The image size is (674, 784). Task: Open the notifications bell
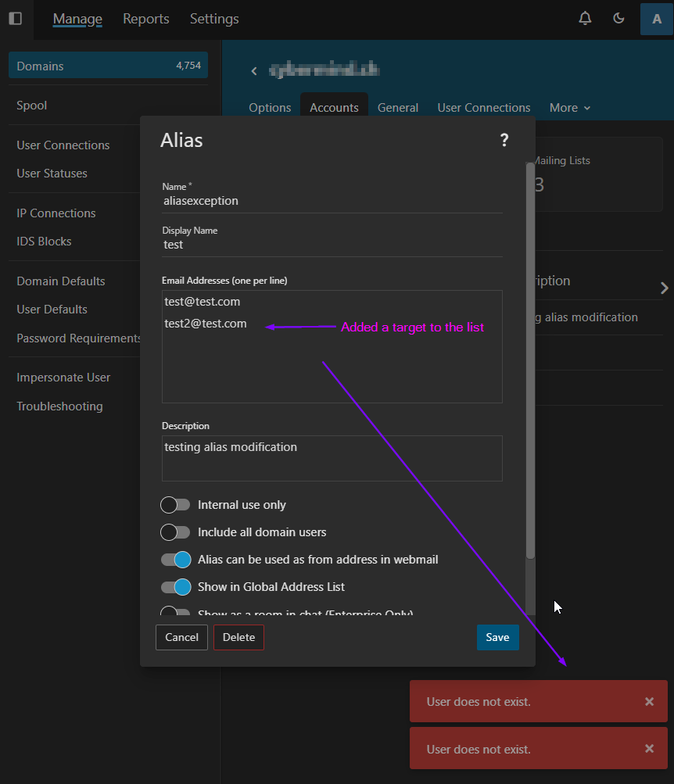(585, 19)
